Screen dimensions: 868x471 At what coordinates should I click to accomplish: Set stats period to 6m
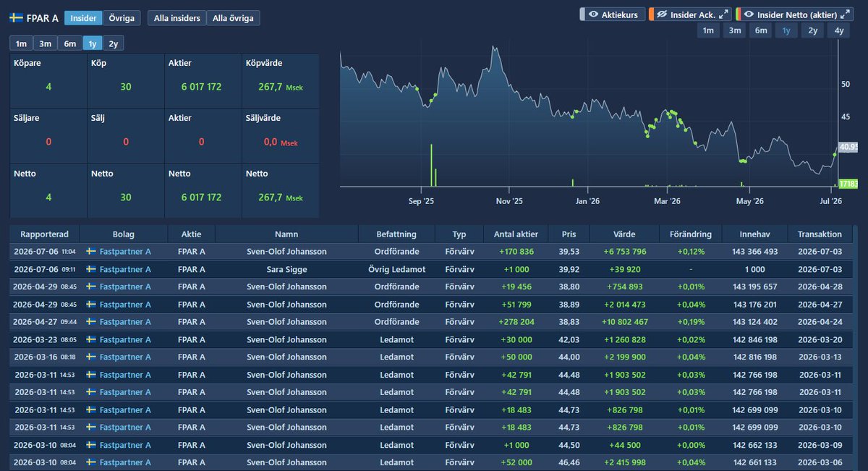coord(69,43)
